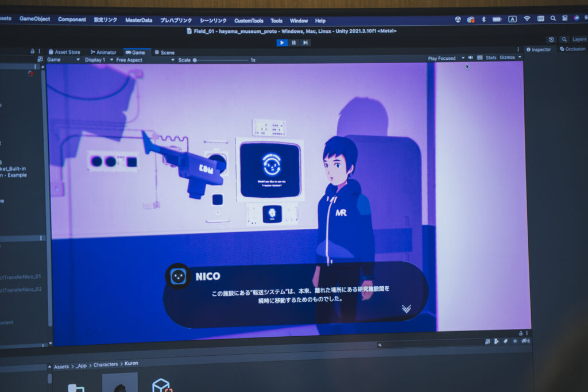Click the favorites star icon in Project panel
Image resolution: width=588 pixels, height=392 pixels.
click(x=515, y=341)
